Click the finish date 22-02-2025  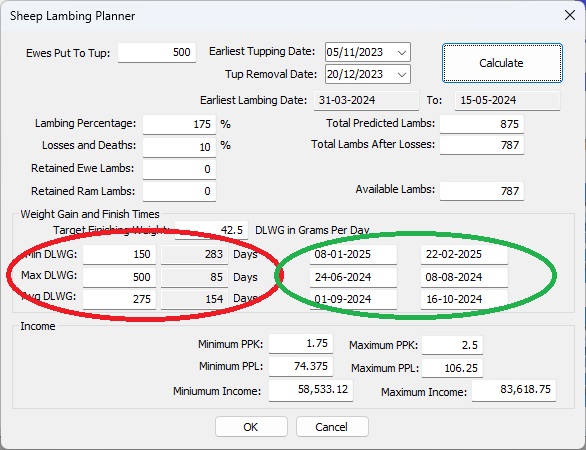click(x=464, y=254)
